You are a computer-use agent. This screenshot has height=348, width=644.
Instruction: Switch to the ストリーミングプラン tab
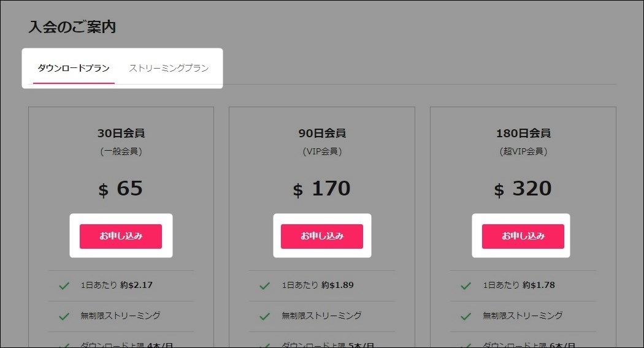coord(169,68)
